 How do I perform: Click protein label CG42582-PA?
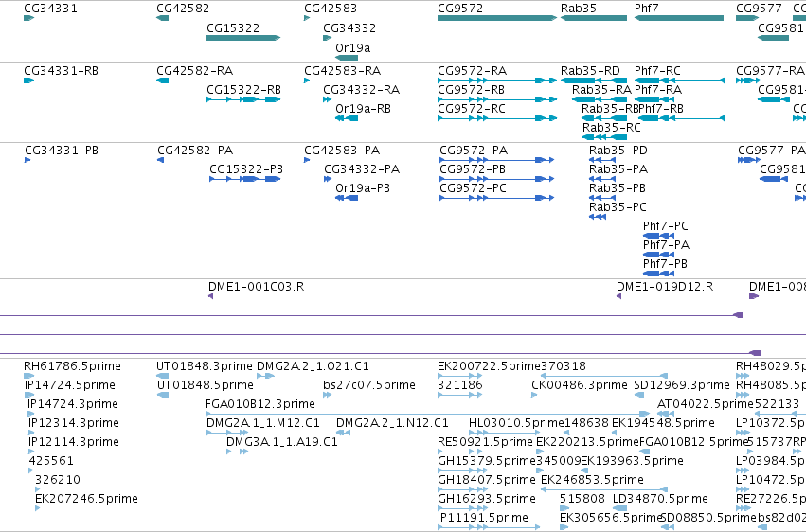[x=195, y=151]
